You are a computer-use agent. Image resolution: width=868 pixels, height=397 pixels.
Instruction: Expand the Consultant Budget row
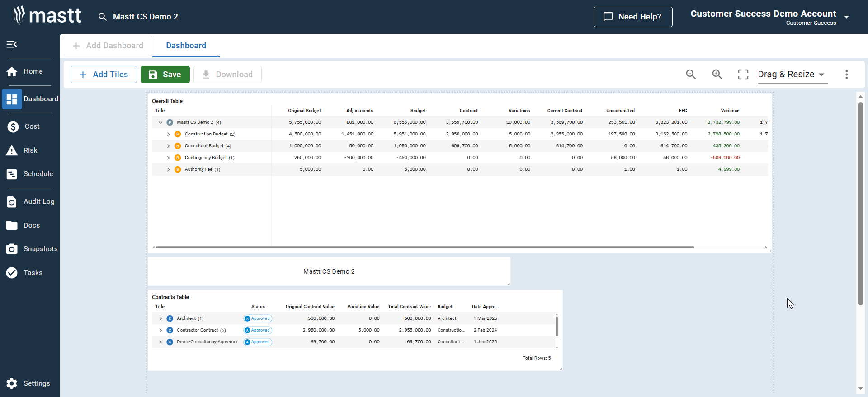point(168,146)
